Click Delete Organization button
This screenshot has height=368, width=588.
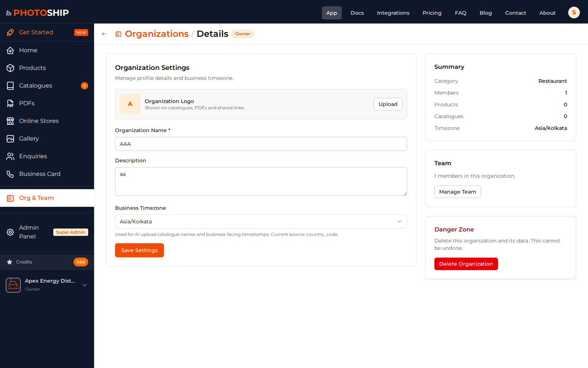click(466, 264)
